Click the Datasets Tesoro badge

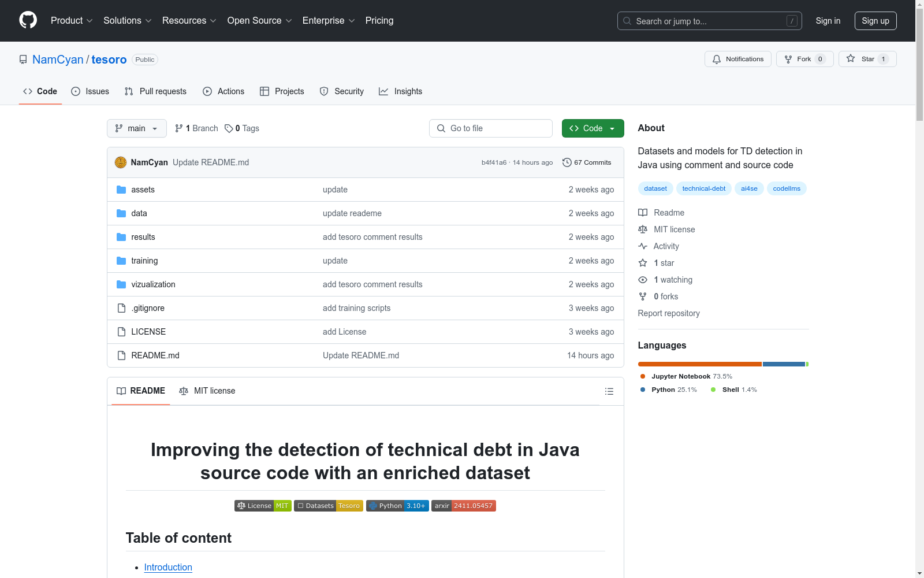(x=329, y=506)
